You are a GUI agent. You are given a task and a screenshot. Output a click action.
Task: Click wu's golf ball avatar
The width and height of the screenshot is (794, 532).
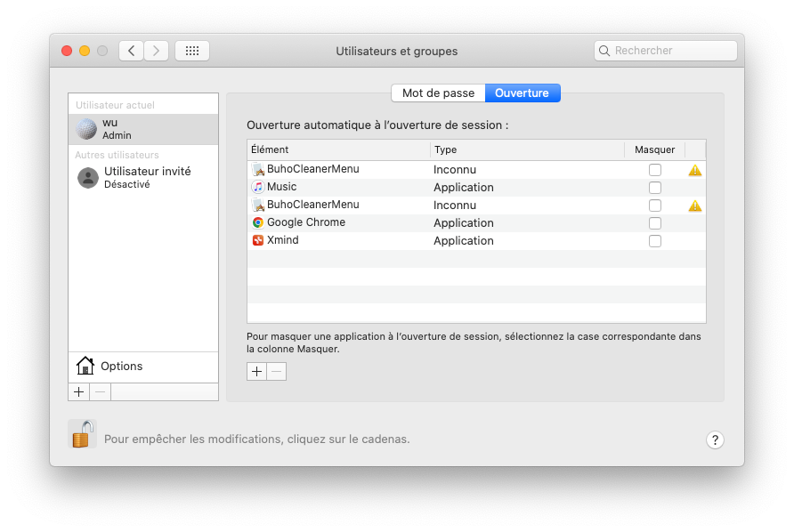(86, 129)
